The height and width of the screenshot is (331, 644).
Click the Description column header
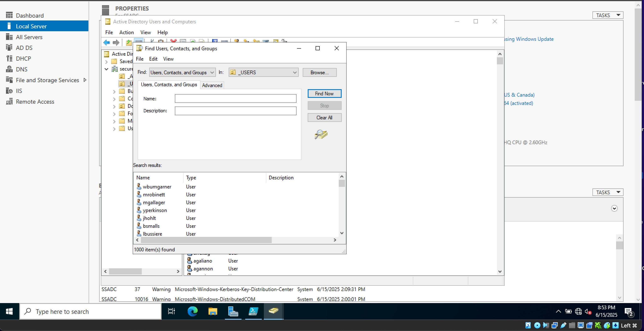(x=302, y=177)
